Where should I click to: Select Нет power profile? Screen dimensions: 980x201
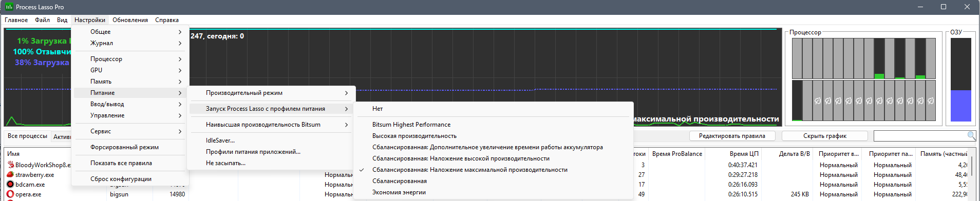493,109
